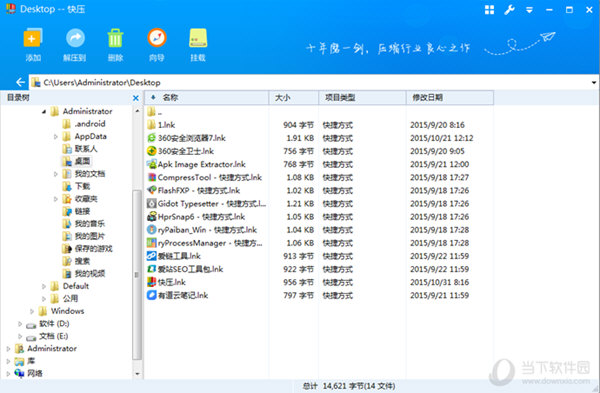This screenshot has height=393, width=600.
Task: Select the Gidot Typesetter shortcut icon
Action: coord(152,204)
